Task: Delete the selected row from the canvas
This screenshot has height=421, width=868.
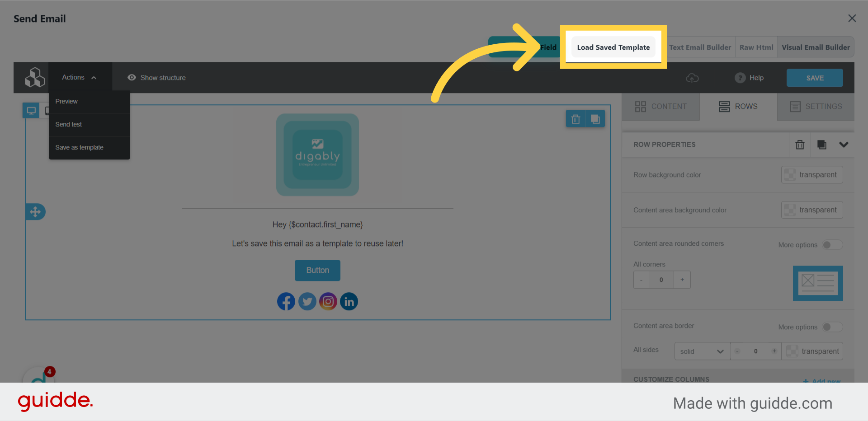Action: pyautogui.click(x=576, y=119)
